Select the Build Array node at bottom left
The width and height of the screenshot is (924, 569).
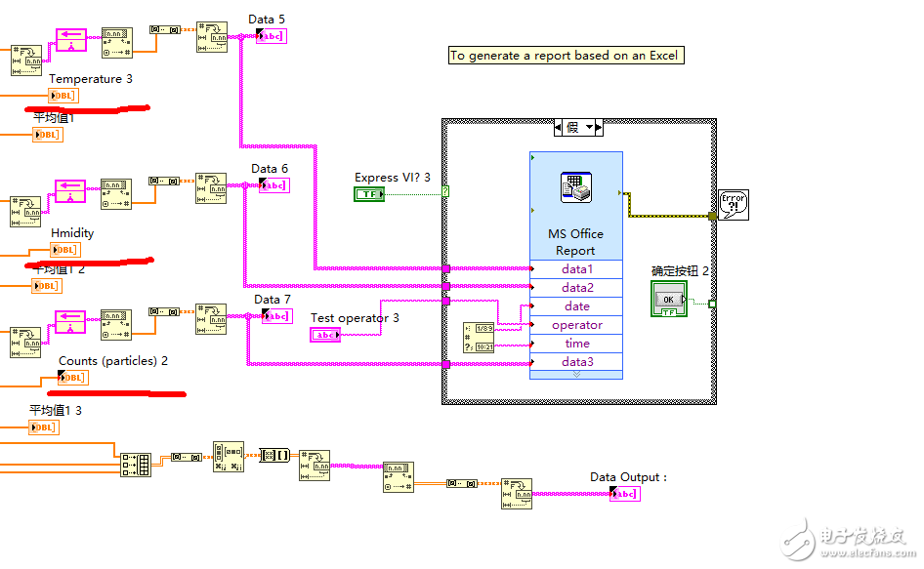[x=138, y=465]
